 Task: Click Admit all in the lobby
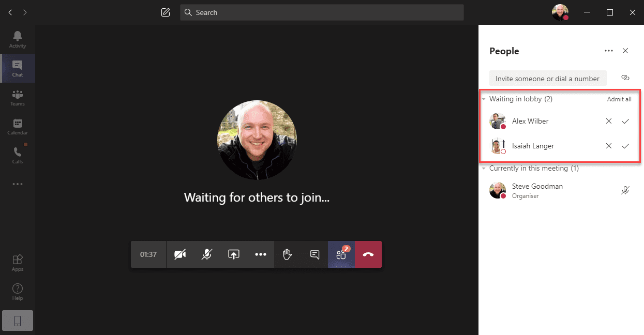point(619,99)
